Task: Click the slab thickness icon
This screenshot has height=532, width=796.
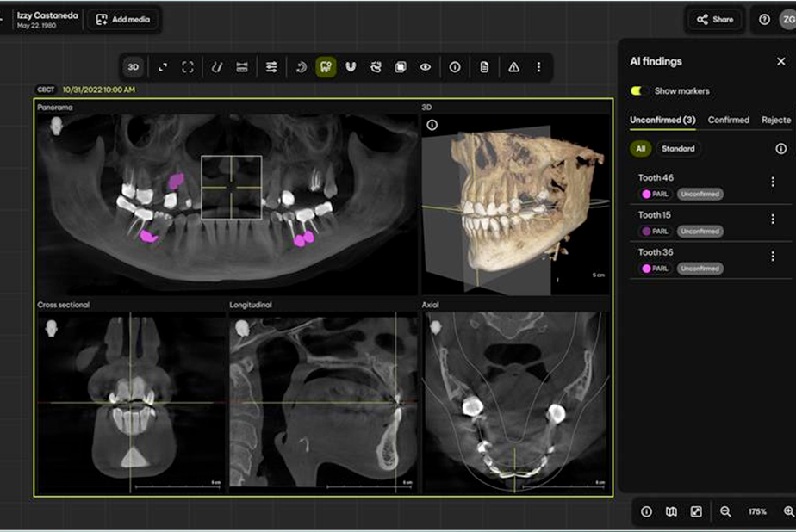Action: tap(242, 67)
